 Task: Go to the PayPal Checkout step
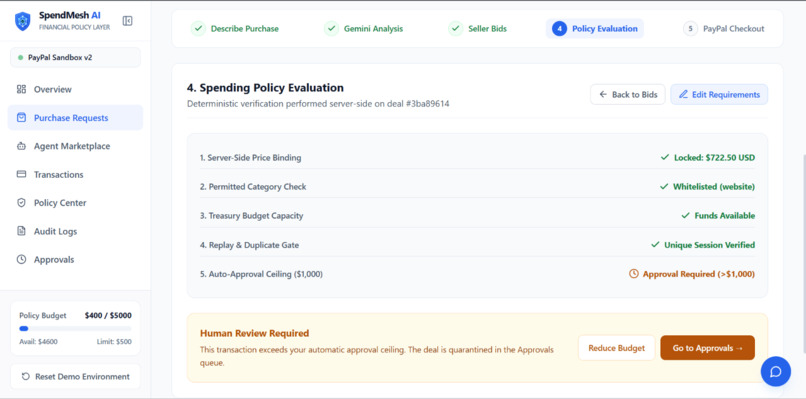[x=724, y=29]
